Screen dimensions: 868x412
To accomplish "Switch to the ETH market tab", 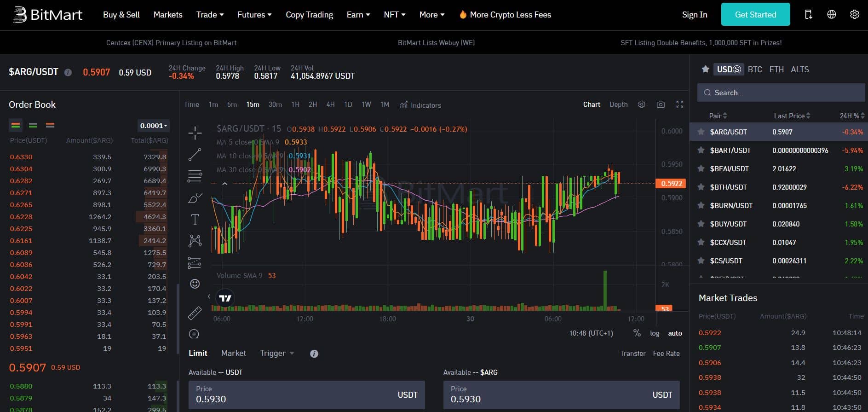I will tap(776, 70).
